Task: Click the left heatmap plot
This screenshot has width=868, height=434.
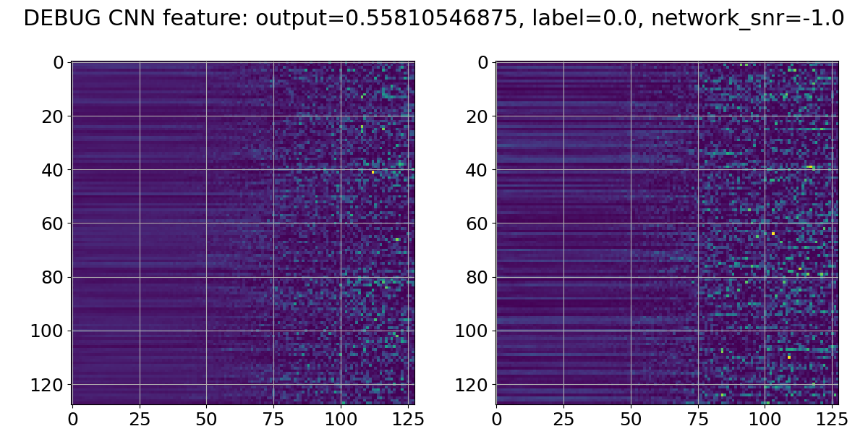Action: tap(243, 233)
